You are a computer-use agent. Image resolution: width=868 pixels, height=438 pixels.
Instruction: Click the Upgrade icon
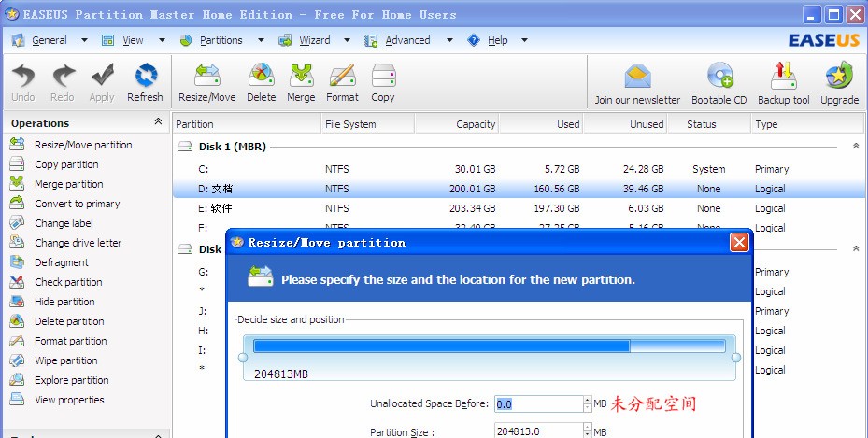840,83
